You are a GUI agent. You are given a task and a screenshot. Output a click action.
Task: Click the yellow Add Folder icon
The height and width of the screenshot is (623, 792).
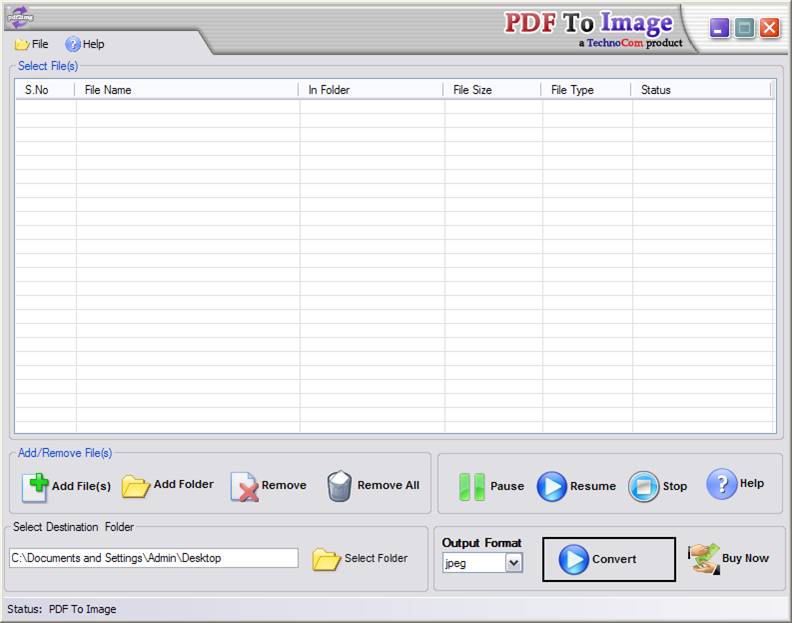point(135,486)
